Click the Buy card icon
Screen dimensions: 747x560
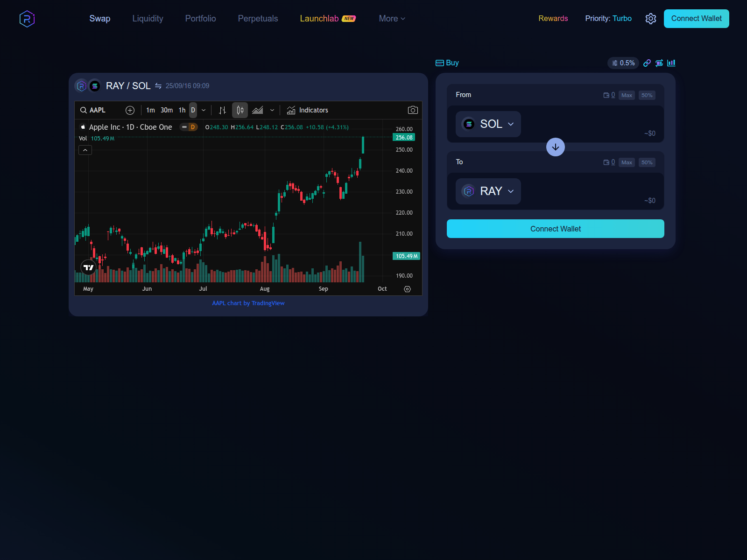pos(440,63)
